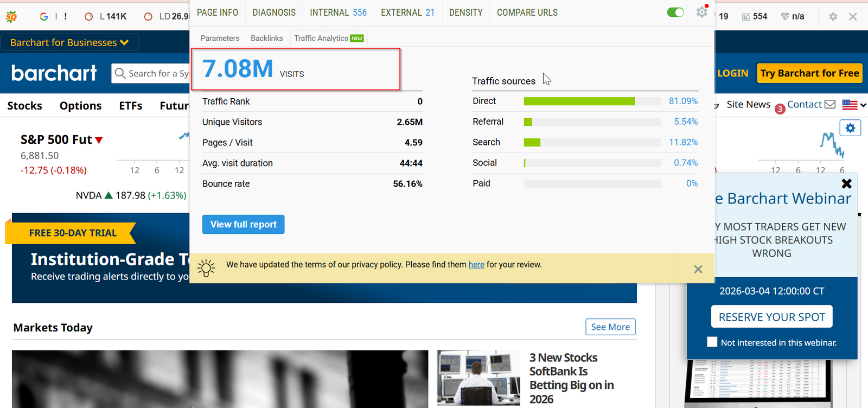The width and height of the screenshot is (868, 408).
Task: Close the SEObar with X icon
Action: pyautogui.click(x=853, y=17)
